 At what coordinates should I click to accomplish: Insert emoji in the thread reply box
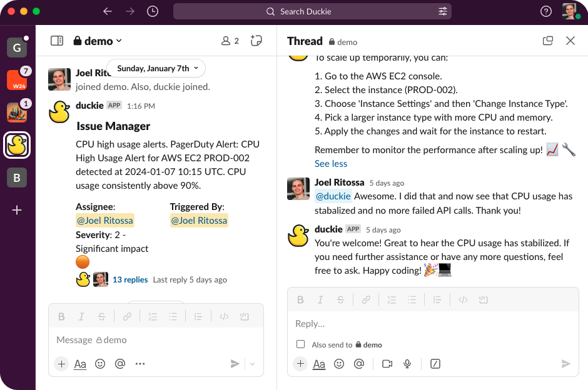pyautogui.click(x=339, y=364)
